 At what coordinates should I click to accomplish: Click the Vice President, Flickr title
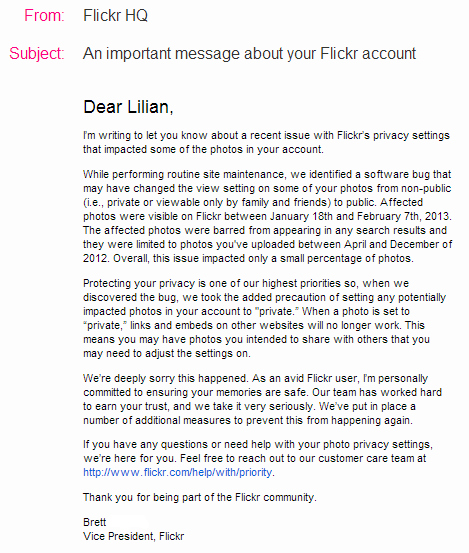pos(134,536)
